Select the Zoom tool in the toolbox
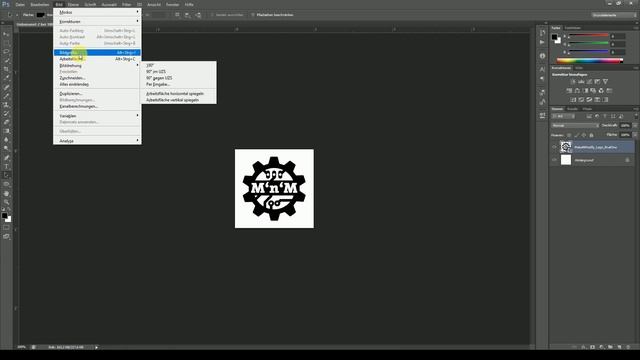Screen dimensions: 640x360 click(6, 202)
